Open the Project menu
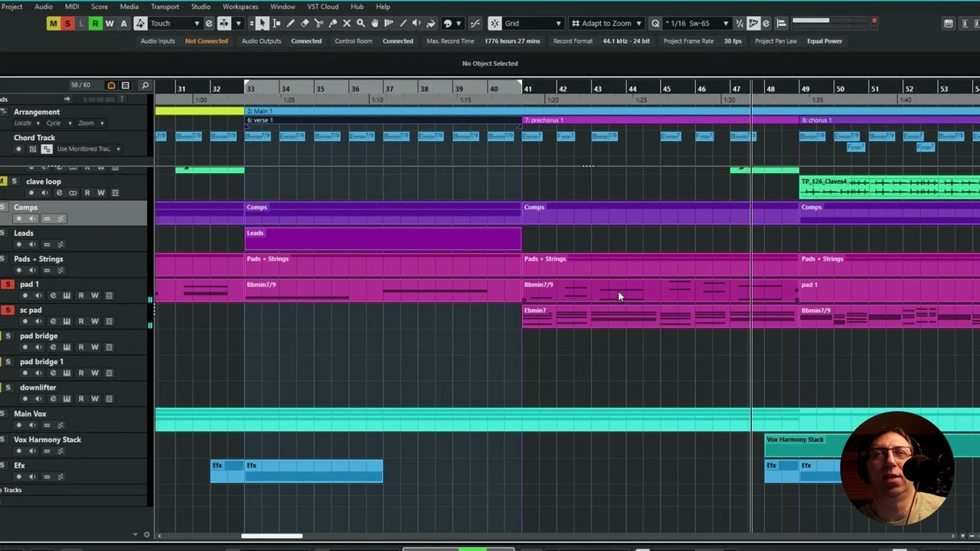The height and width of the screenshot is (551, 980). tap(11, 6)
